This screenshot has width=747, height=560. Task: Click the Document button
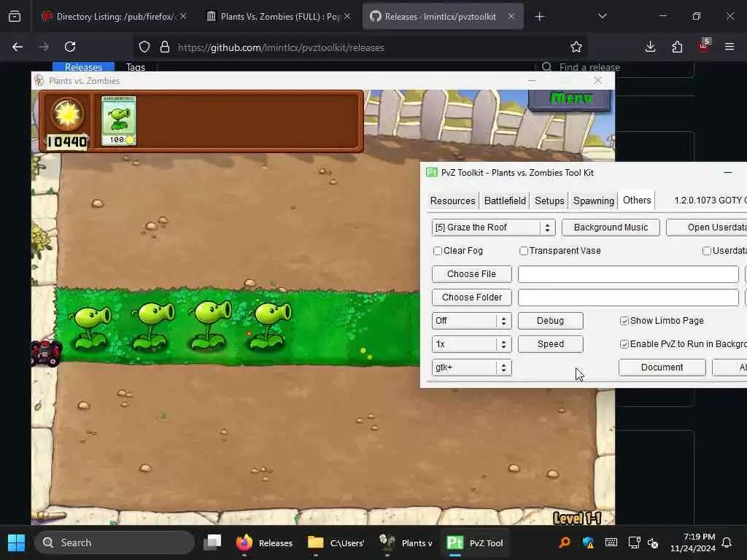[x=662, y=367]
